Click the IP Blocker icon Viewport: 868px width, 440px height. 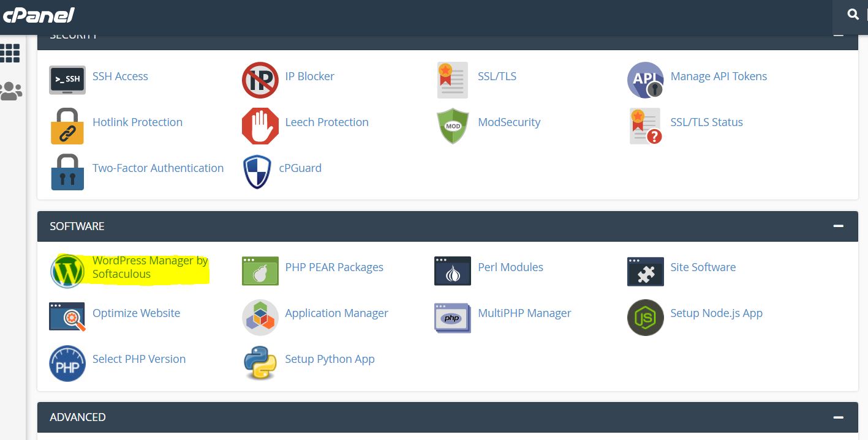click(x=260, y=80)
